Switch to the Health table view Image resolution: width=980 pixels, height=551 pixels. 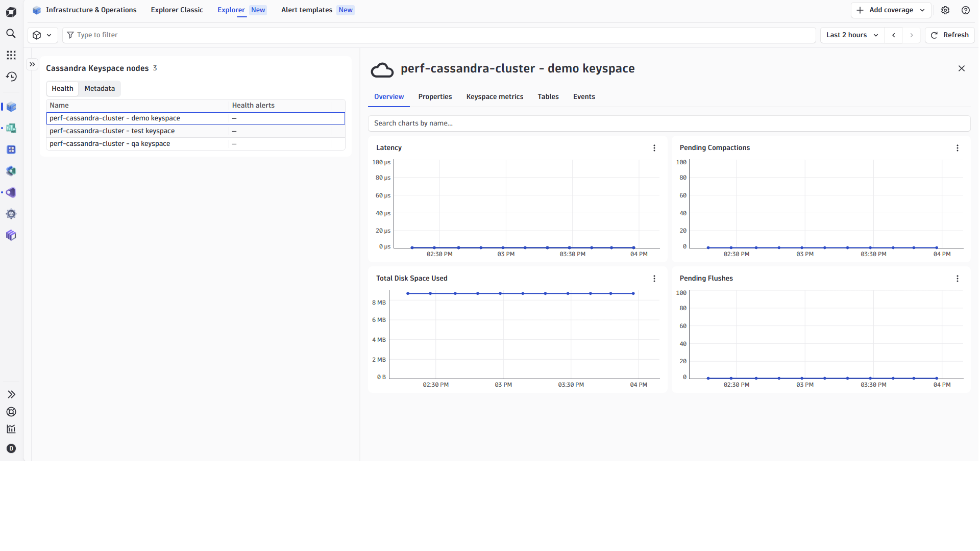(x=62, y=89)
